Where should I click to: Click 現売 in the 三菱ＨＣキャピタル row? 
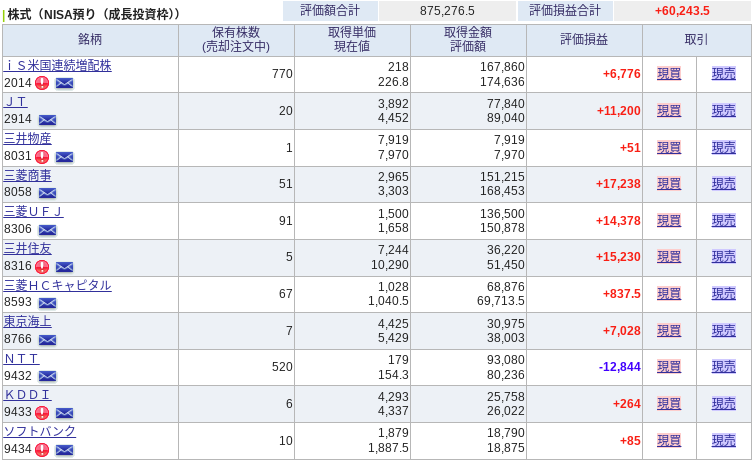click(x=724, y=294)
